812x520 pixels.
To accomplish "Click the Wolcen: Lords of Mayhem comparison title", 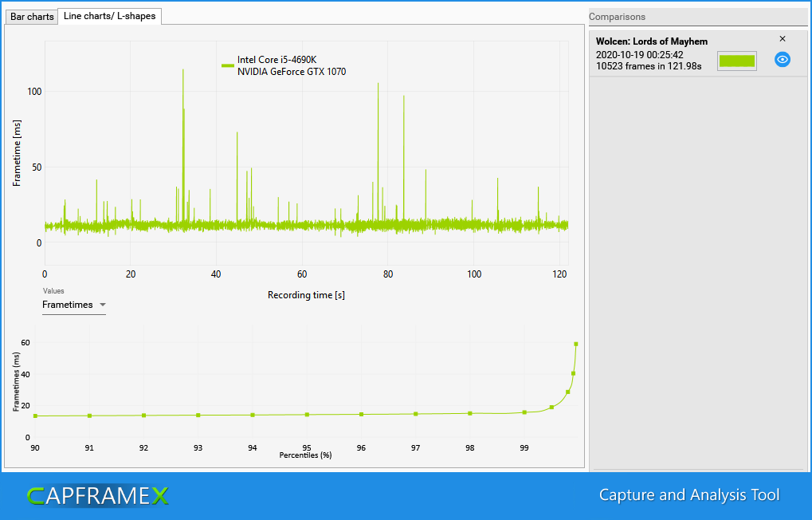I will [652, 41].
